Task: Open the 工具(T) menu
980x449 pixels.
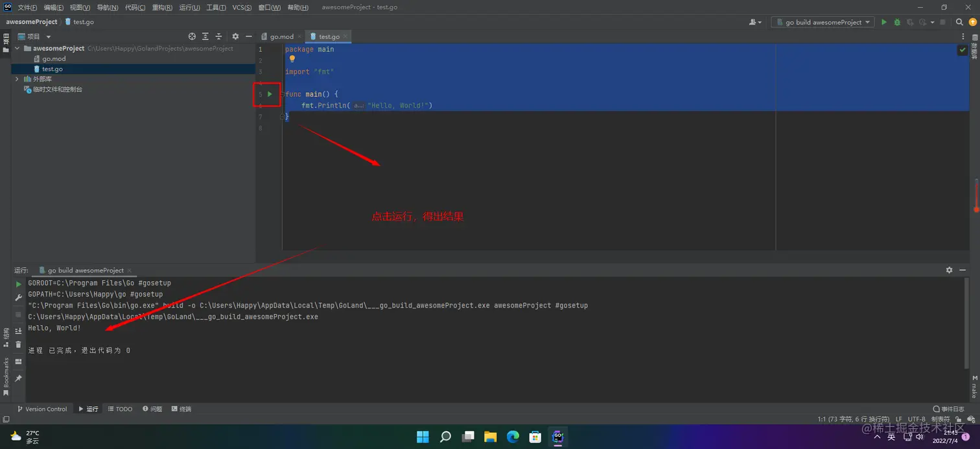Action: [x=216, y=7]
